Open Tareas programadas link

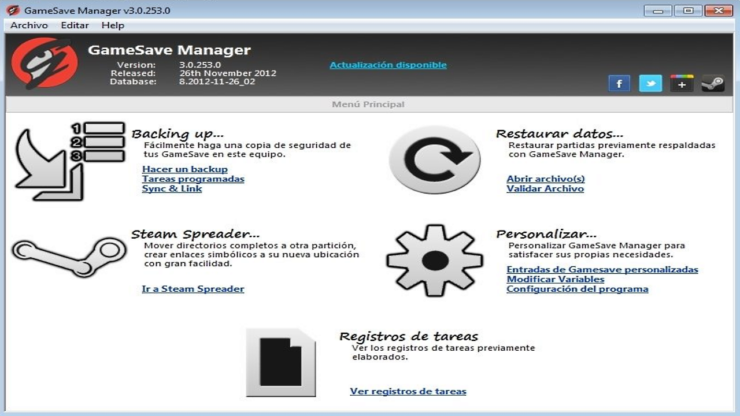pyautogui.click(x=193, y=179)
